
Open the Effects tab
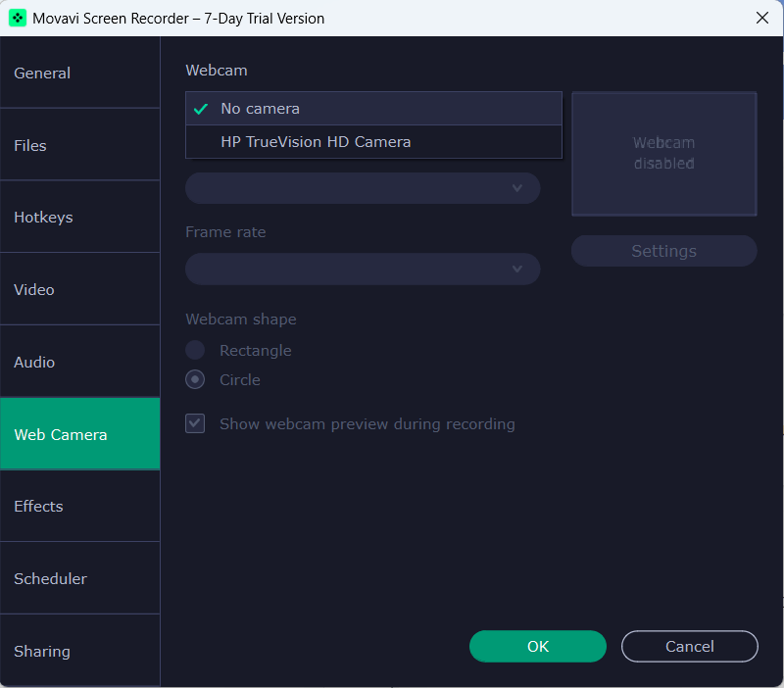pyautogui.click(x=80, y=506)
